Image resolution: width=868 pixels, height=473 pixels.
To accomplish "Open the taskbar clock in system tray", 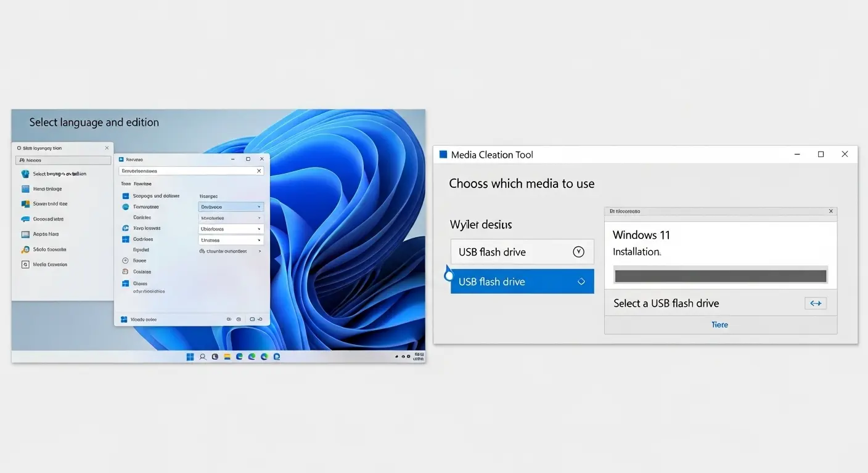I will pos(419,356).
